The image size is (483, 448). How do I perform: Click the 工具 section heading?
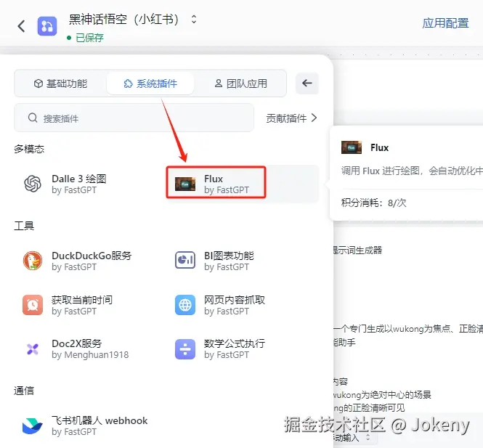point(24,226)
